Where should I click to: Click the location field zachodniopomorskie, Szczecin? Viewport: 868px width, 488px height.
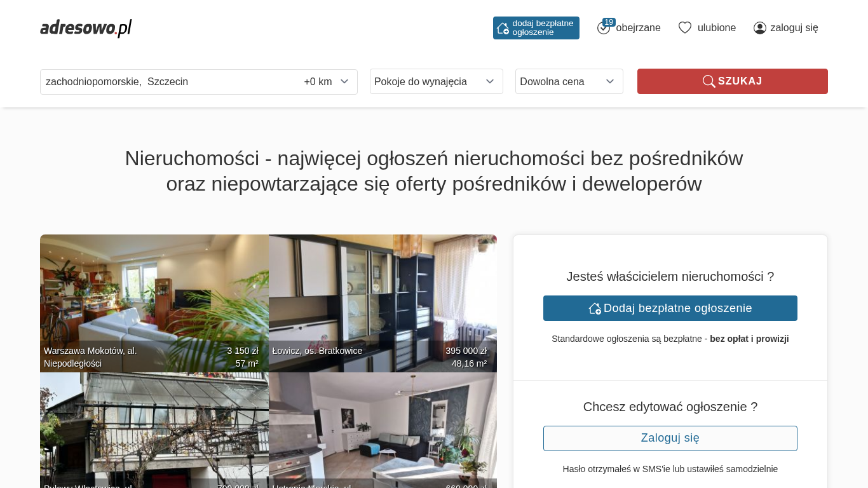[x=169, y=82]
